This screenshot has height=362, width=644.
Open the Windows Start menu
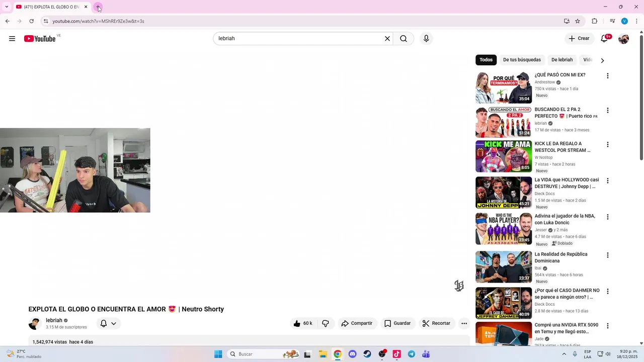tap(218, 354)
